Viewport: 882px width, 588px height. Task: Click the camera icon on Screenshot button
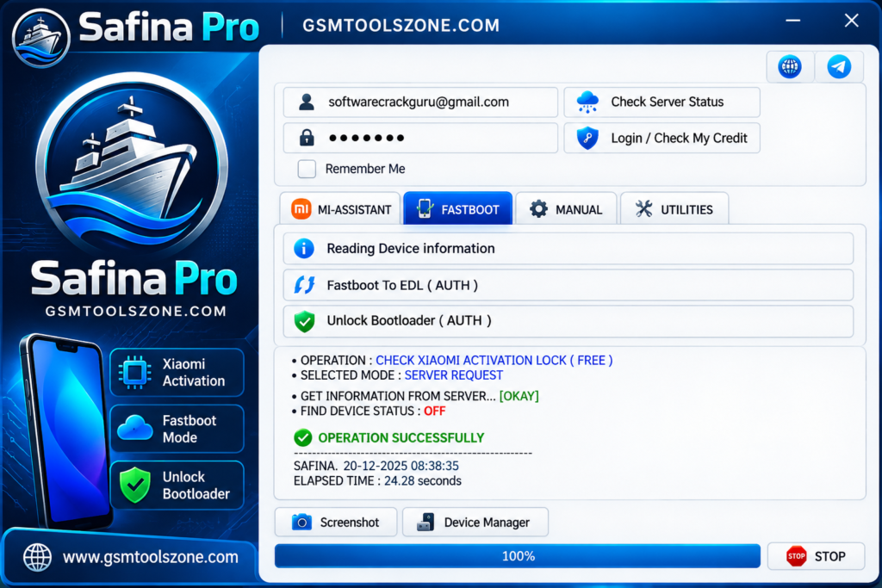coord(301,523)
